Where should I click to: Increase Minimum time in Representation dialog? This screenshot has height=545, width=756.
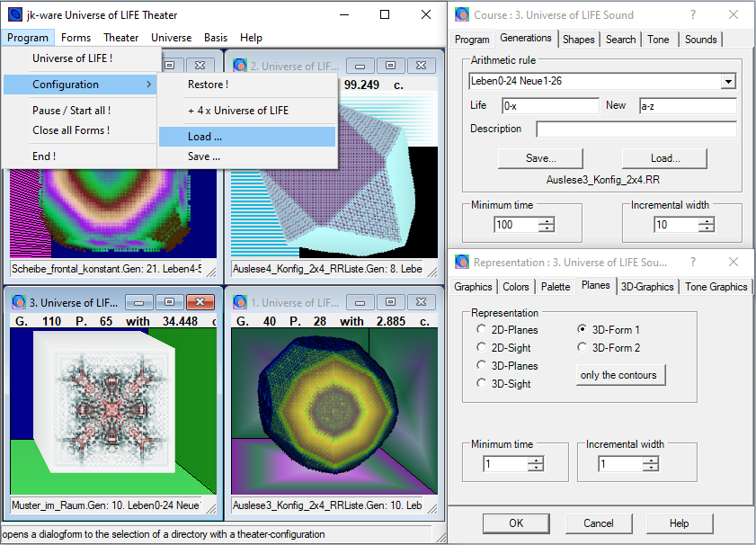pos(535,460)
